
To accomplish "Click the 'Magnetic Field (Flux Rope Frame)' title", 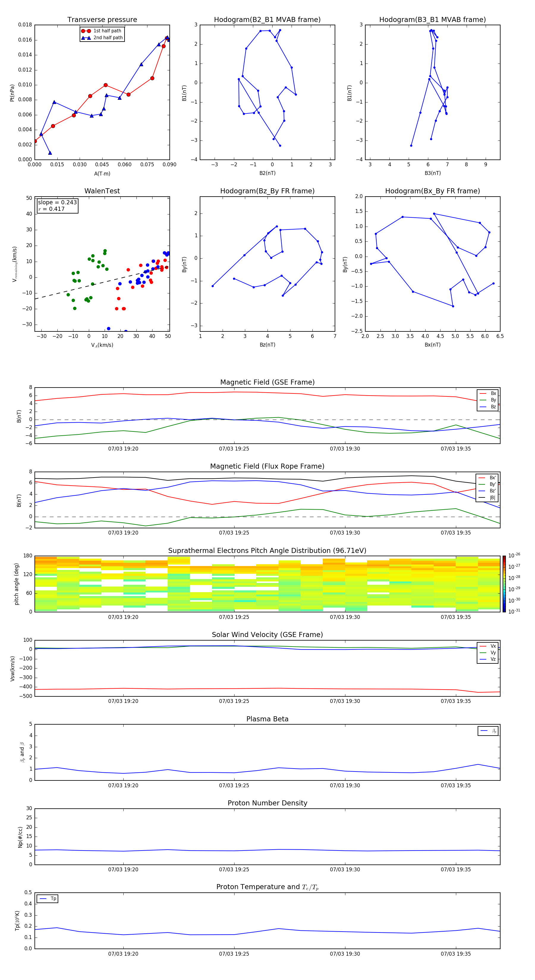I will [267, 467].
